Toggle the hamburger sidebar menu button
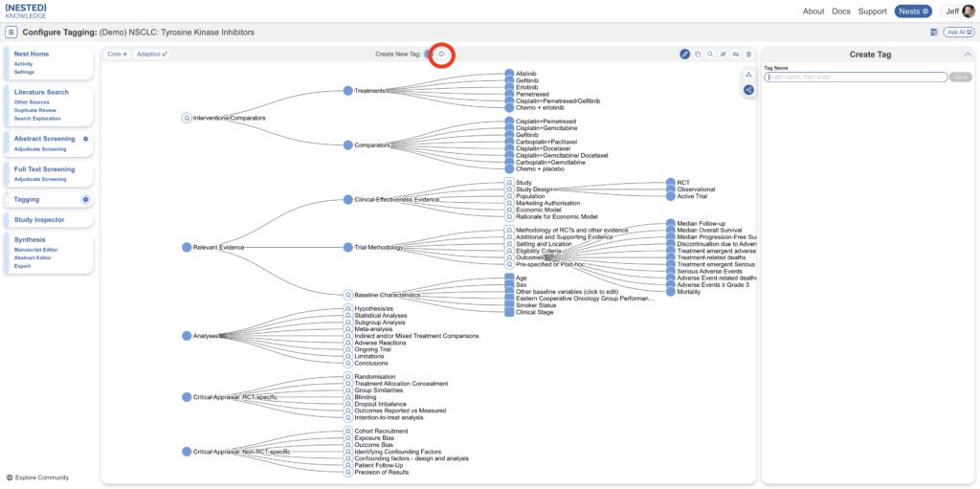980x489 pixels. (x=11, y=32)
